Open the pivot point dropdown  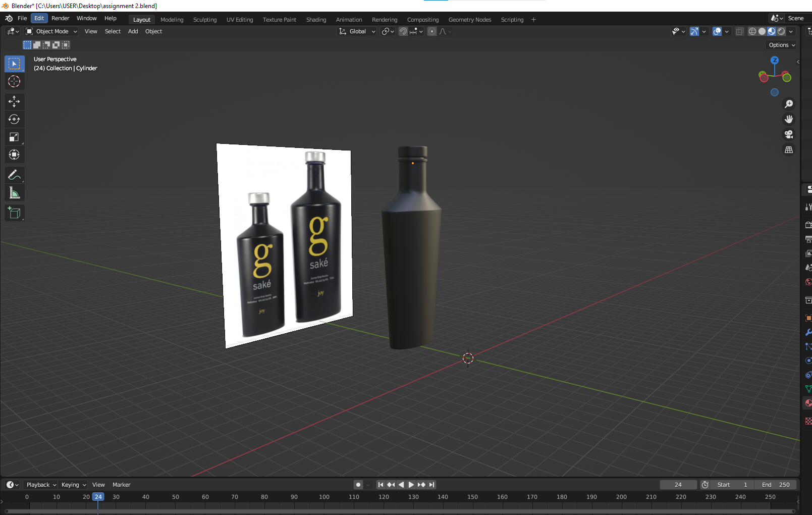coord(388,31)
